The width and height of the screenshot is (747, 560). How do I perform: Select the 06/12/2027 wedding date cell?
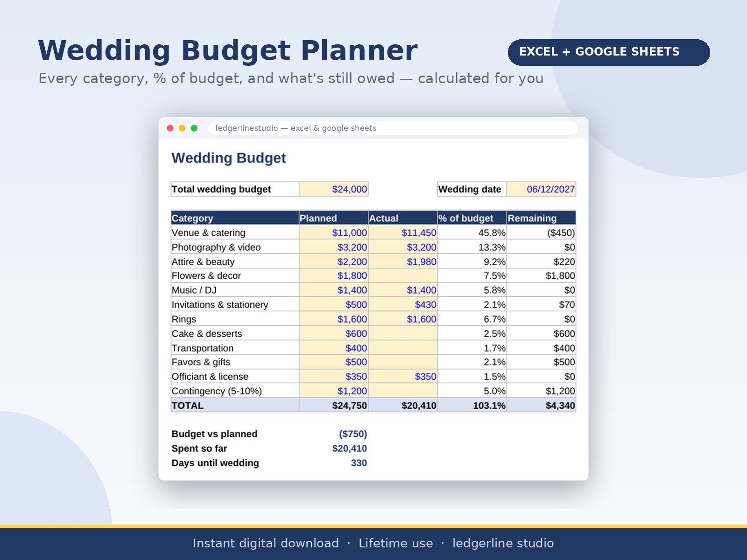point(541,189)
